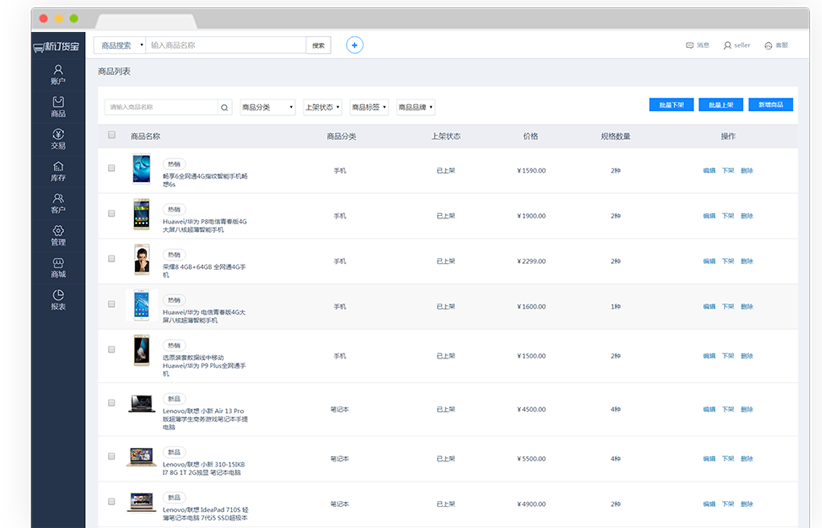
Task: Open the 商城 (Mall) sidebar section
Action: tap(58, 267)
